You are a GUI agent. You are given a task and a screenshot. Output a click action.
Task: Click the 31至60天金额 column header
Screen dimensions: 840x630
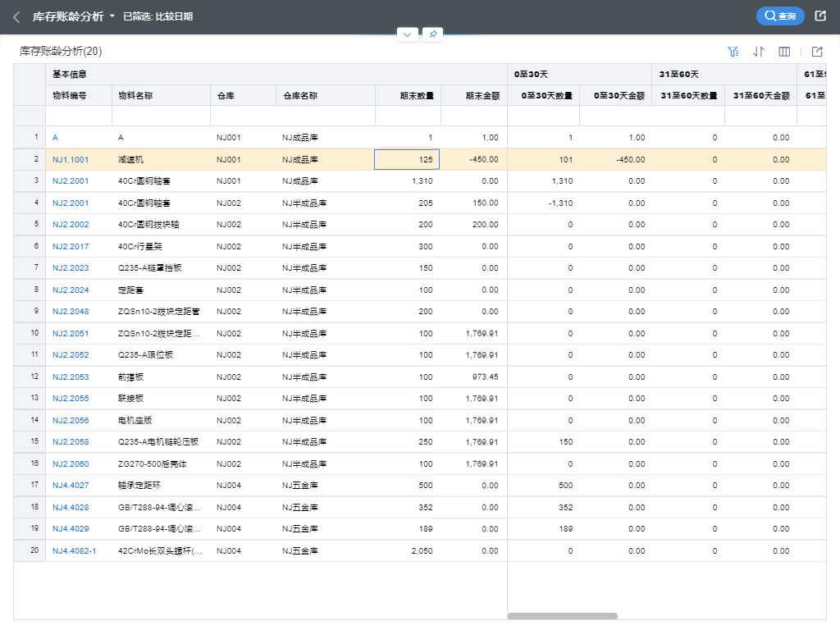tap(760, 95)
